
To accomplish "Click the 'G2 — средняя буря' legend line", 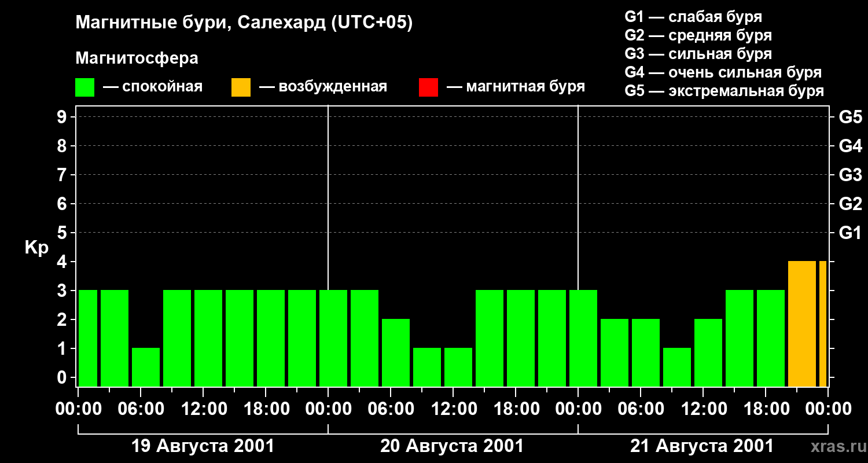I will point(698,36).
